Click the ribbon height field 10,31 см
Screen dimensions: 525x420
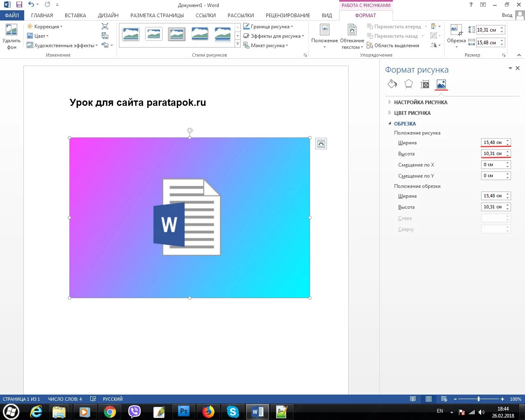point(487,30)
